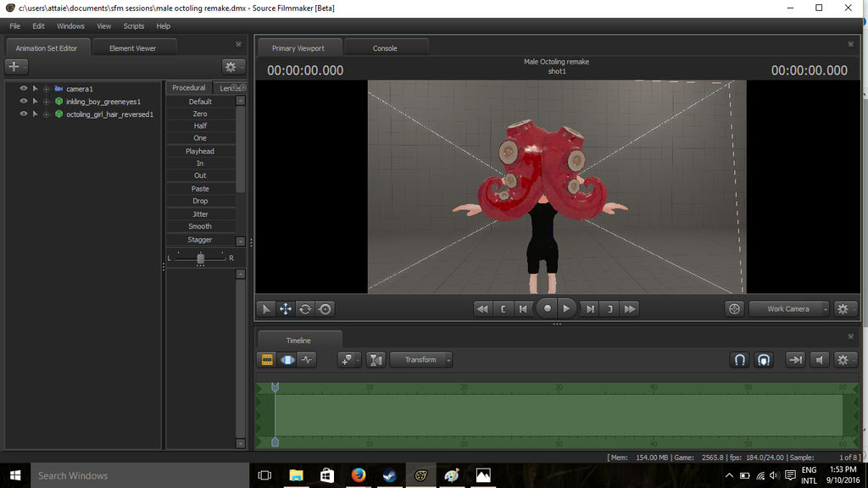Image resolution: width=868 pixels, height=488 pixels.
Task: Apply the Jitter preset
Action: (200, 214)
